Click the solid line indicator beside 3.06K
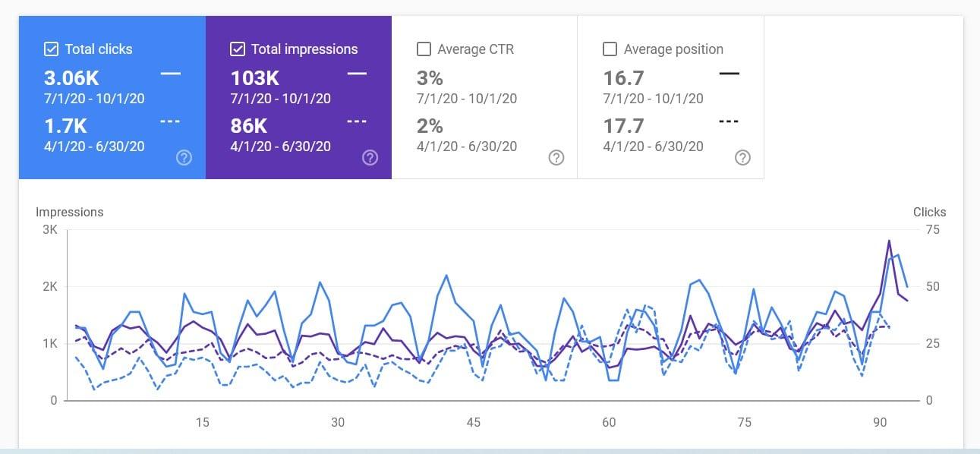Screen dimensions: 980x454 (x=170, y=74)
